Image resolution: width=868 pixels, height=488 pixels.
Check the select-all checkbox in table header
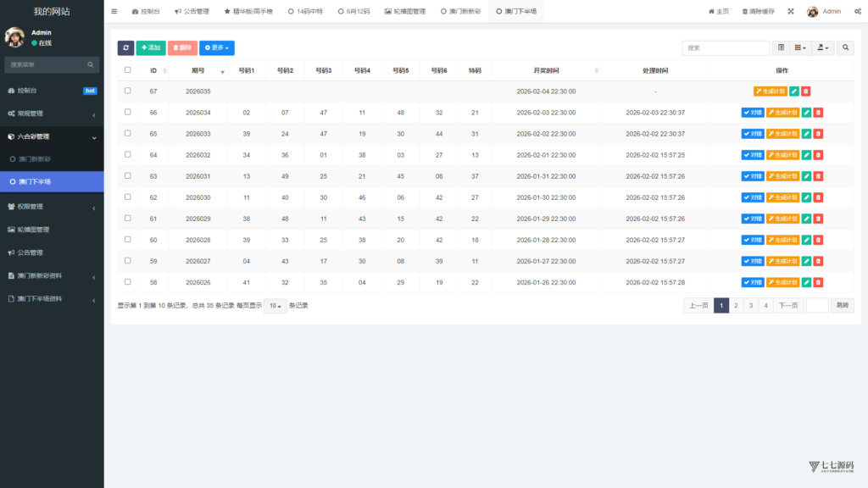coord(128,70)
